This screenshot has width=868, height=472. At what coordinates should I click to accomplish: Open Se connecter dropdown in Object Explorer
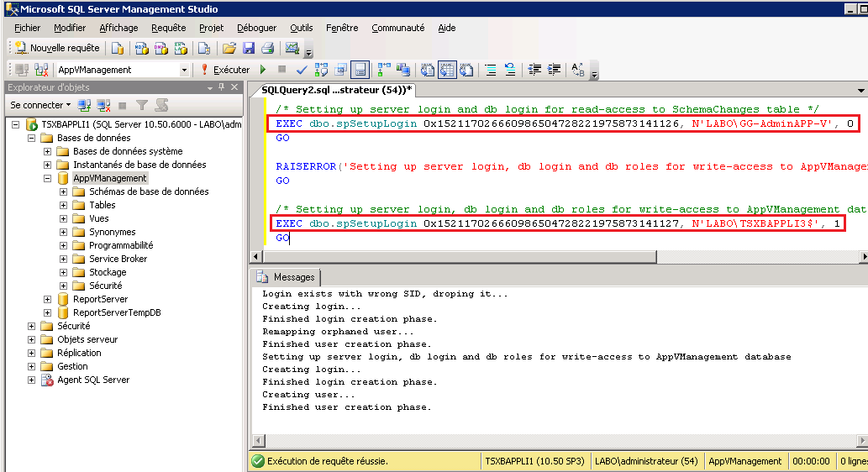pyautogui.click(x=40, y=105)
